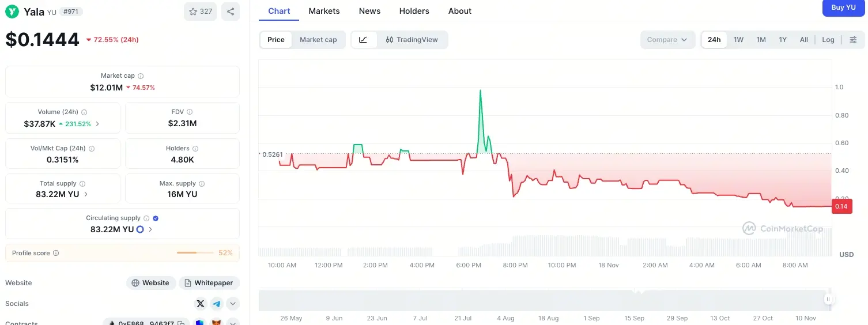Click the chart overview range navigator

click(545, 300)
